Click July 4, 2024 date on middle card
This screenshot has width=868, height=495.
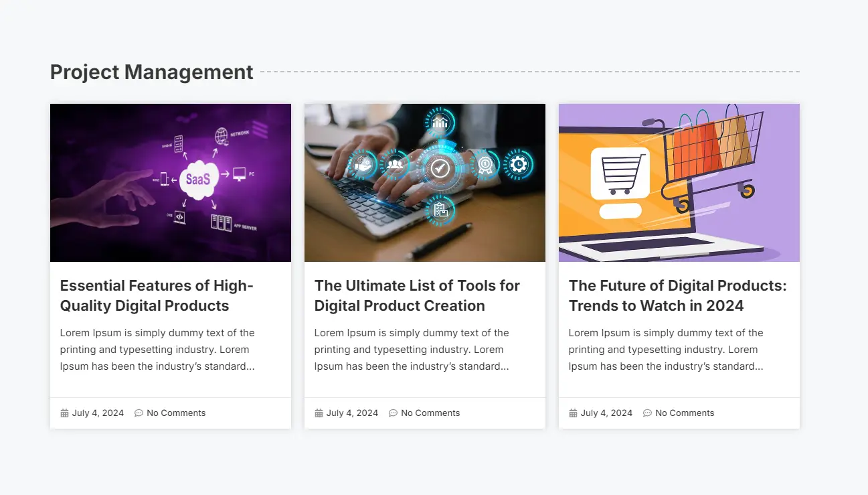(352, 413)
